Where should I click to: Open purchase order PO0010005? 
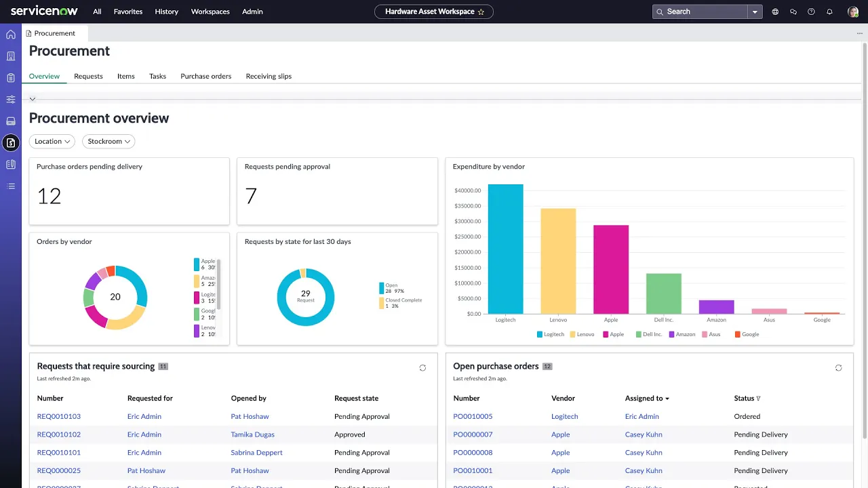(x=473, y=416)
